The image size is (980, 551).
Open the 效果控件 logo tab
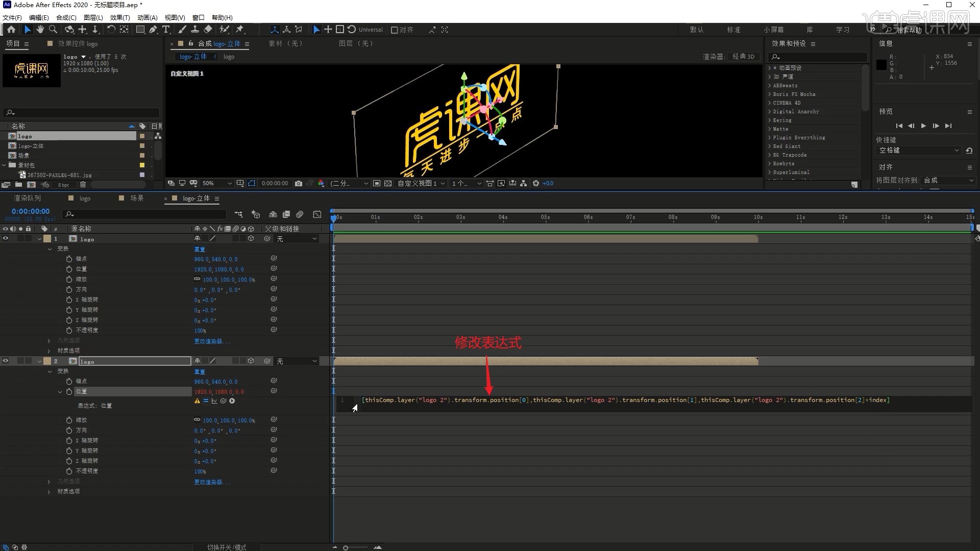point(78,44)
